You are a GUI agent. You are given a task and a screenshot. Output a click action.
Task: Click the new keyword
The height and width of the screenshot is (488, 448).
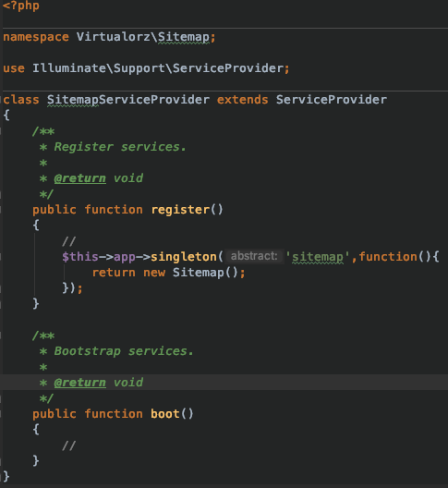tap(154, 273)
